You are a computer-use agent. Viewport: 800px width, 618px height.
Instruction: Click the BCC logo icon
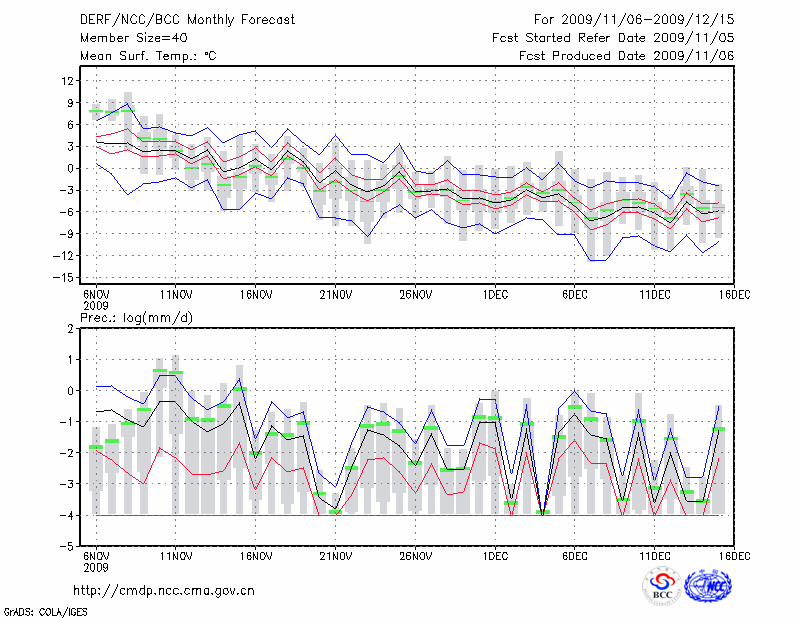pyautogui.click(x=662, y=586)
